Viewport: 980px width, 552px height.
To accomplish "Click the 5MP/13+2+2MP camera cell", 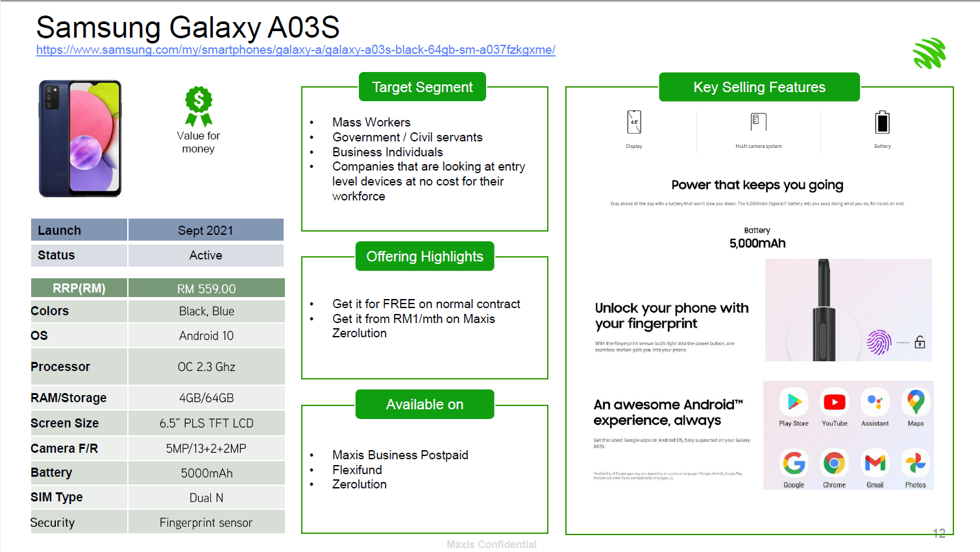I will tap(206, 448).
